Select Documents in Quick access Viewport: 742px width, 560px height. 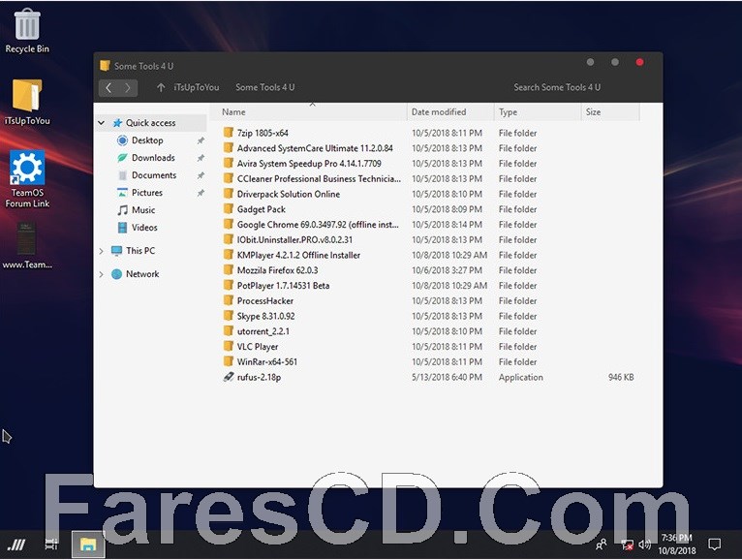click(154, 175)
